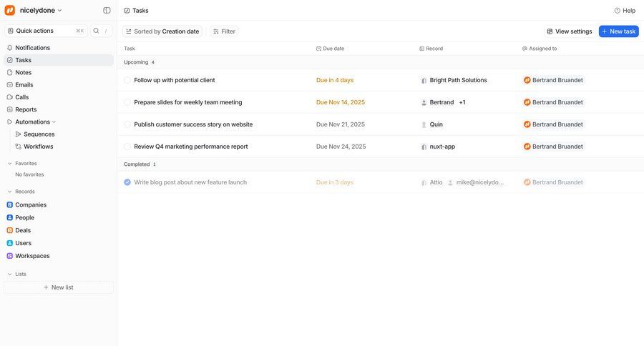Open View settings
The width and height of the screenshot is (644, 346).
coord(569,31)
